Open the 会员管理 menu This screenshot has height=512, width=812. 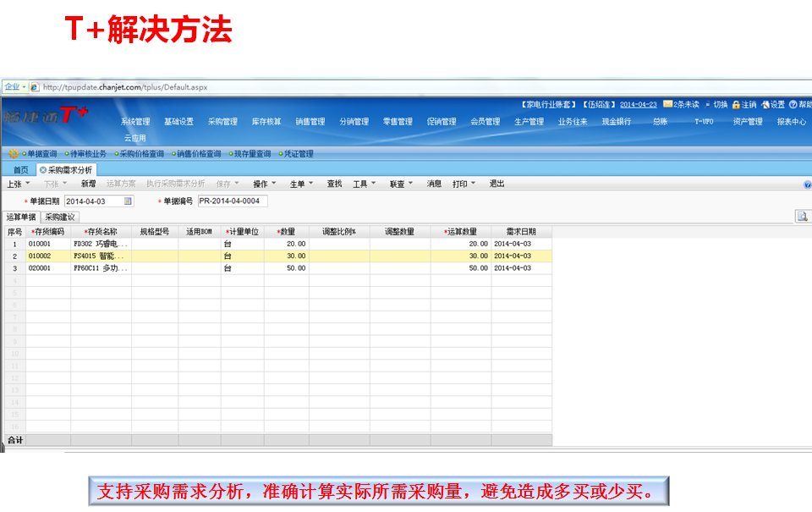[x=486, y=122]
